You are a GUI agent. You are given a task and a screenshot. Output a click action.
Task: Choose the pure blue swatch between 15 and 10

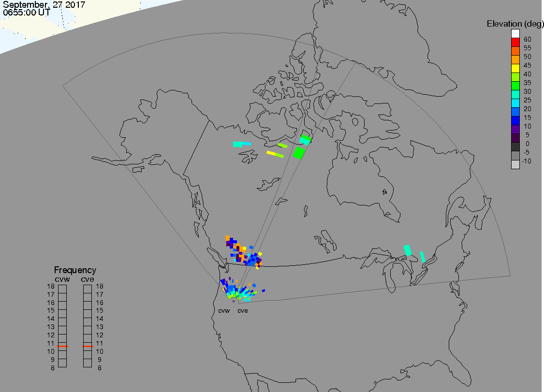(x=515, y=120)
